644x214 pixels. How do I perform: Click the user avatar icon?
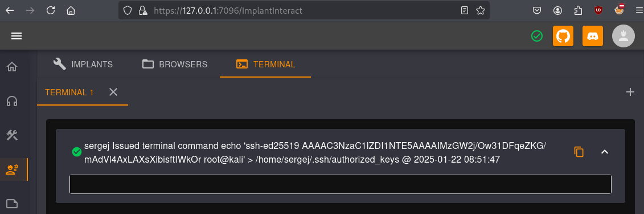pyautogui.click(x=624, y=36)
